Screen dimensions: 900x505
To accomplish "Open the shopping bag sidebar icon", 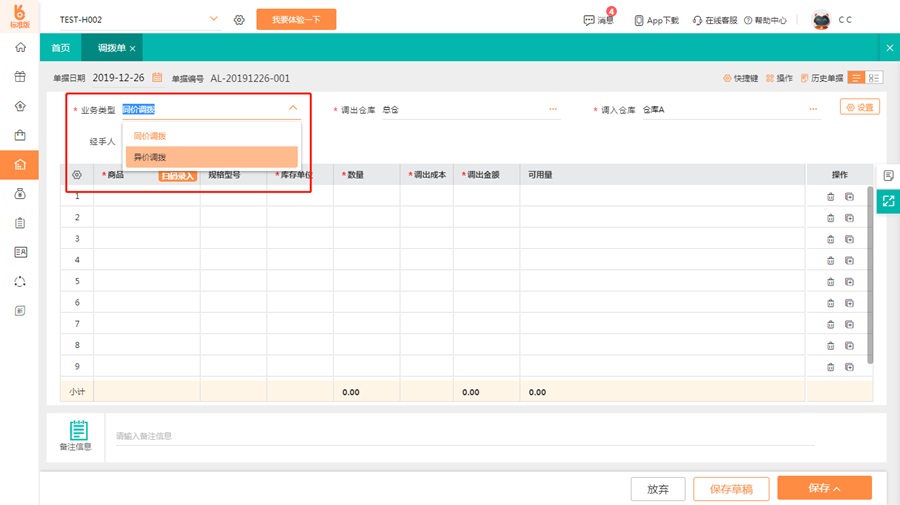I will point(20,135).
